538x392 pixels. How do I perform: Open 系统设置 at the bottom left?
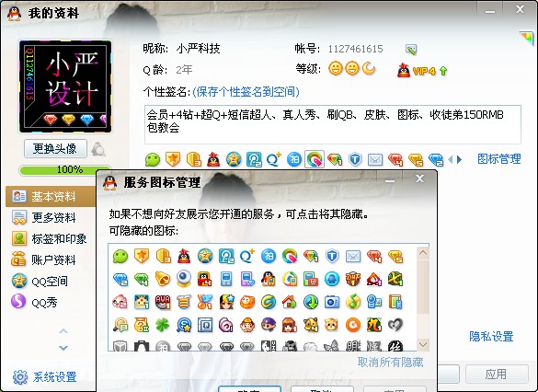[x=44, y=377]
